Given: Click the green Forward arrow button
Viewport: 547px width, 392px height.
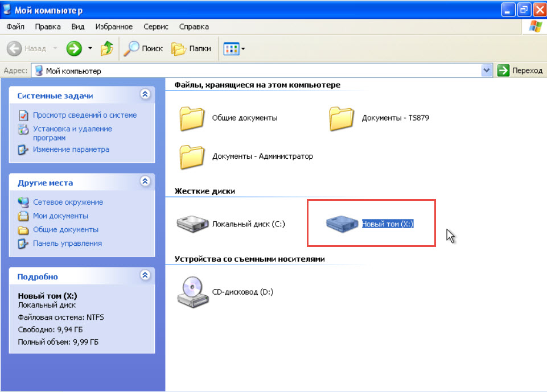Looking at the screenshot, I should coord(74,48).
